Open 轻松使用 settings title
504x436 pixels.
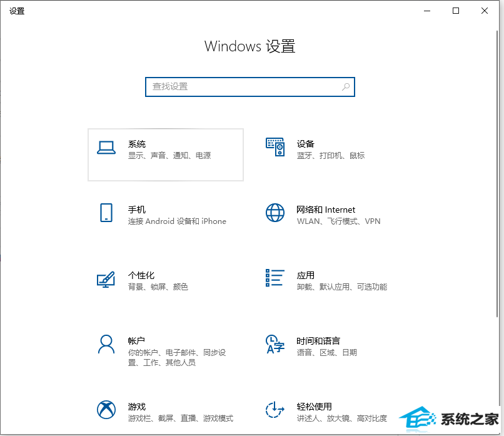314,407
